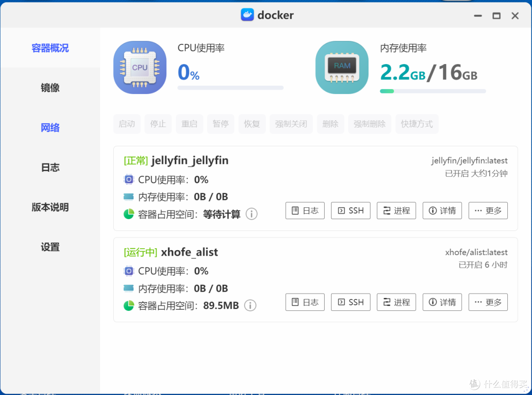Close the docker window

point(515,16)
